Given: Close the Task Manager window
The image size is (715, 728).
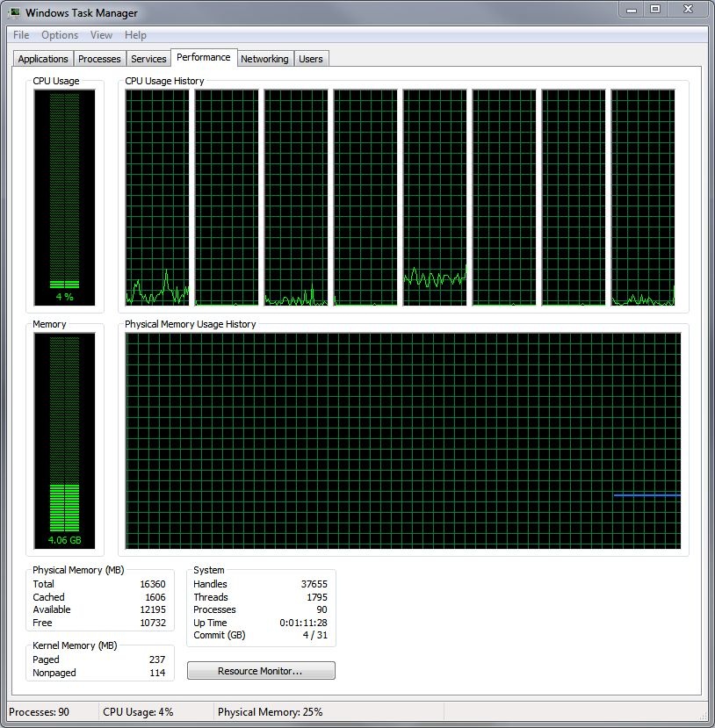Looking at the screenshot, I should pyautogui.click(x=688, y=10).
